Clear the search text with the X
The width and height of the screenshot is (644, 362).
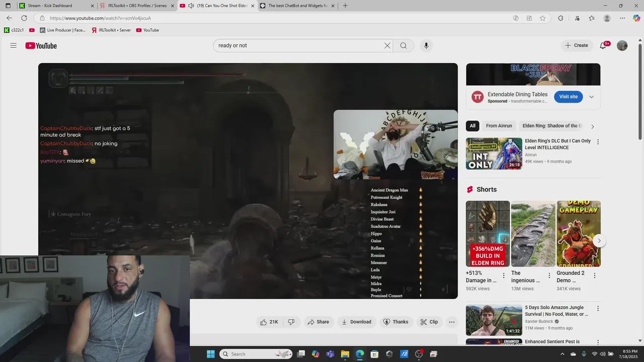click(387, 45)
